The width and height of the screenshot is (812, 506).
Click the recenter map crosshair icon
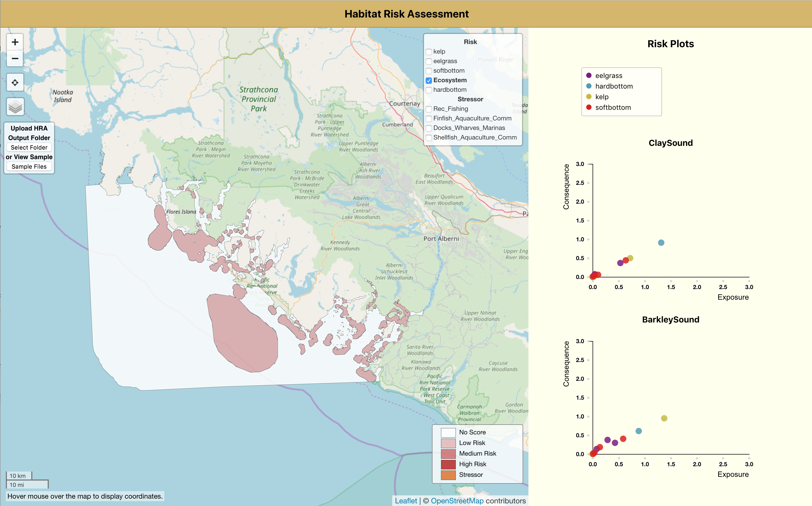[15, 83]
